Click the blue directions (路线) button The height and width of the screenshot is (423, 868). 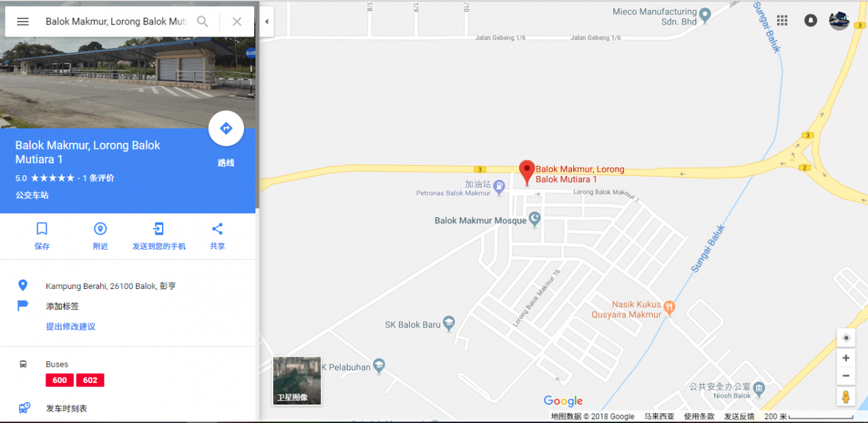pos(226,129)
